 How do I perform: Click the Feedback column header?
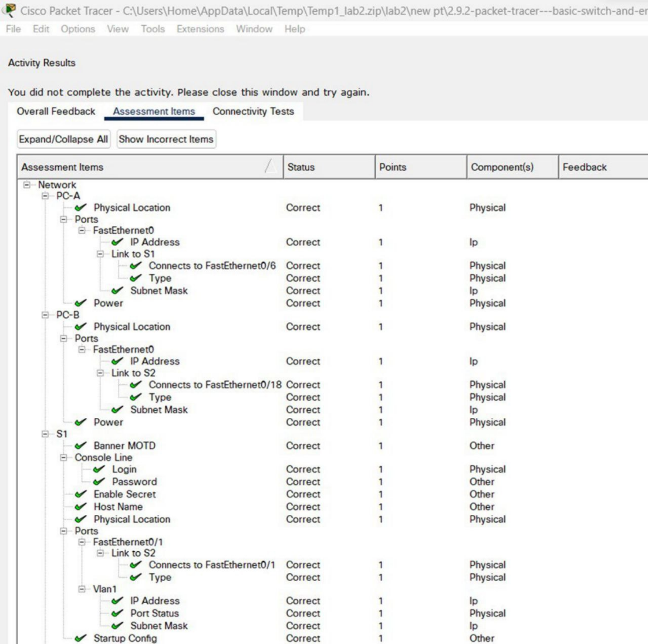pos(603,167)
